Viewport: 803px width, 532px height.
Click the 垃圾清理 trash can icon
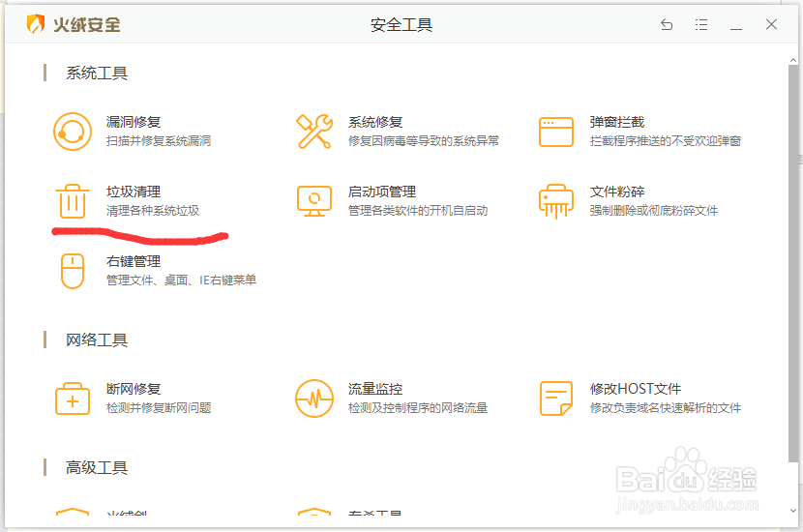click(73, 201)
